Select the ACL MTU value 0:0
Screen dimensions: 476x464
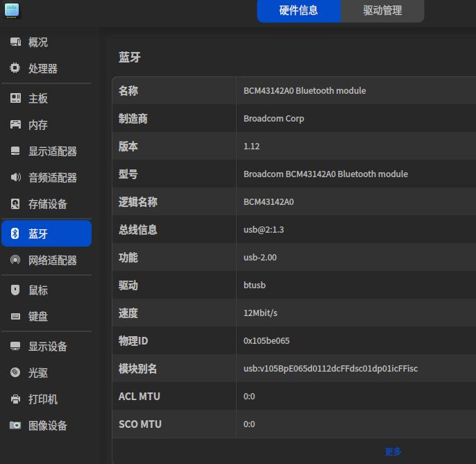[x=249, y=396]
